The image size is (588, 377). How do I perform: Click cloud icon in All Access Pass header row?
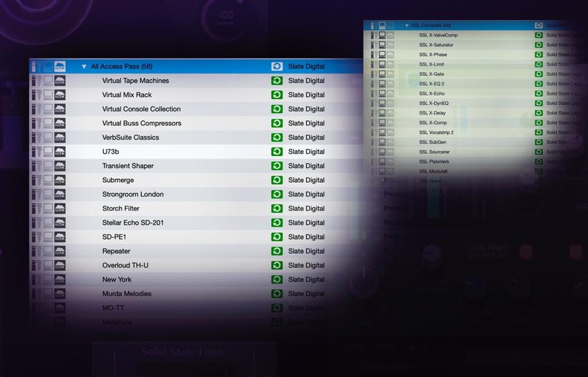point(60,66)
